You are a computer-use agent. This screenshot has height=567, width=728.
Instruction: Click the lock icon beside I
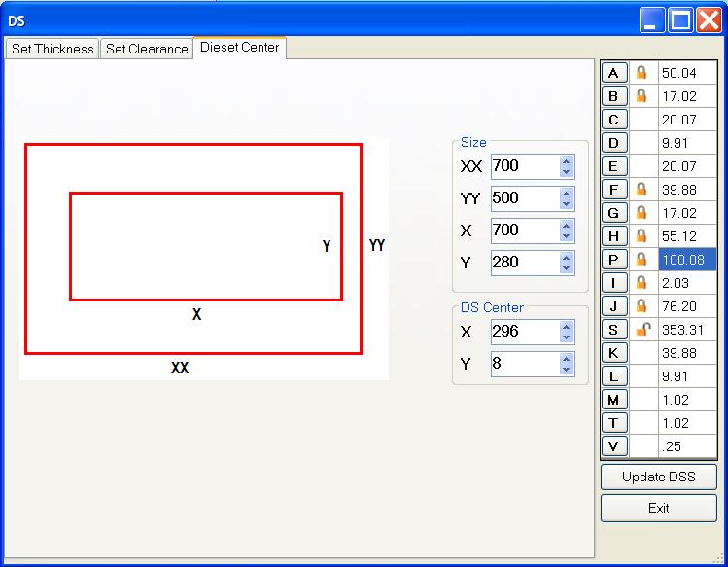point(641,283)
